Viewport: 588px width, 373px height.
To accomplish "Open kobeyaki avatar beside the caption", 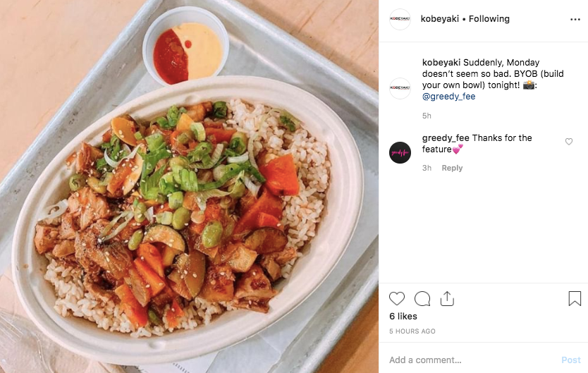I will point(400,88).
